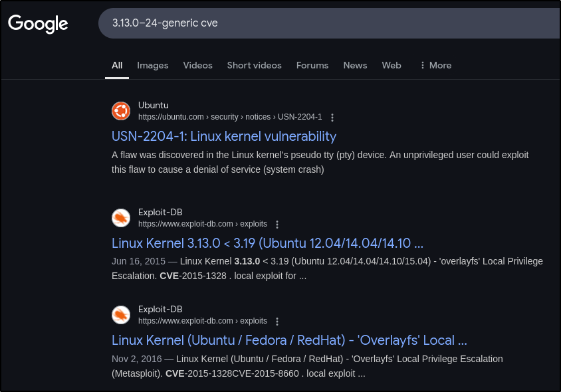561x392 pixels.
Task: Expand the More search filters menu
Action: 435,65
